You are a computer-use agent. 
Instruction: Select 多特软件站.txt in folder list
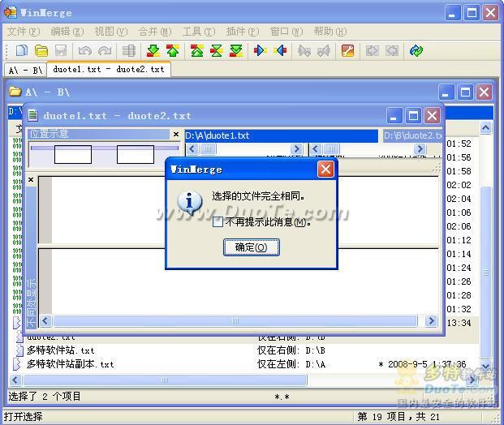tap(60, 350)
